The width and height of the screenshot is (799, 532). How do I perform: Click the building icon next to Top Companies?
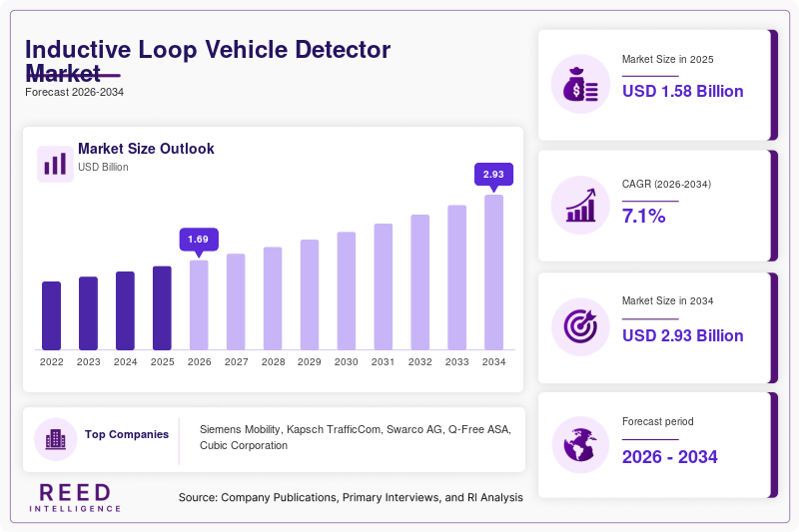pyautogui.click(x=56, y=439)
